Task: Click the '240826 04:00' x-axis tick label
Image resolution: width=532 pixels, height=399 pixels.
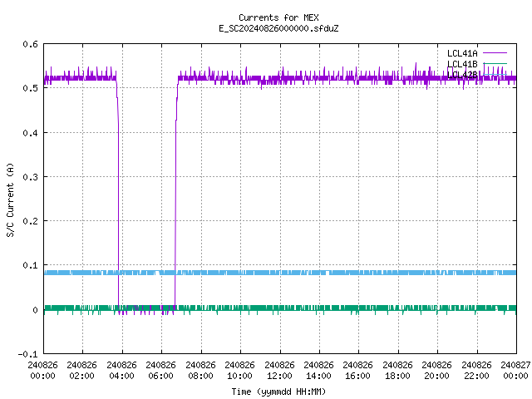Action: [x=121, y=371]
